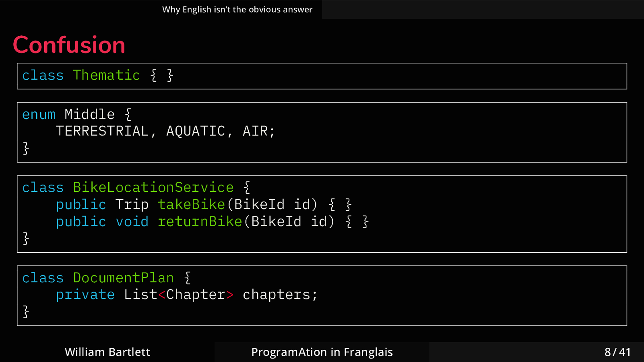Click the 'TERRESTRIAL,' enum value
This screenshot has width=644, height=362.
click(106, 131)
